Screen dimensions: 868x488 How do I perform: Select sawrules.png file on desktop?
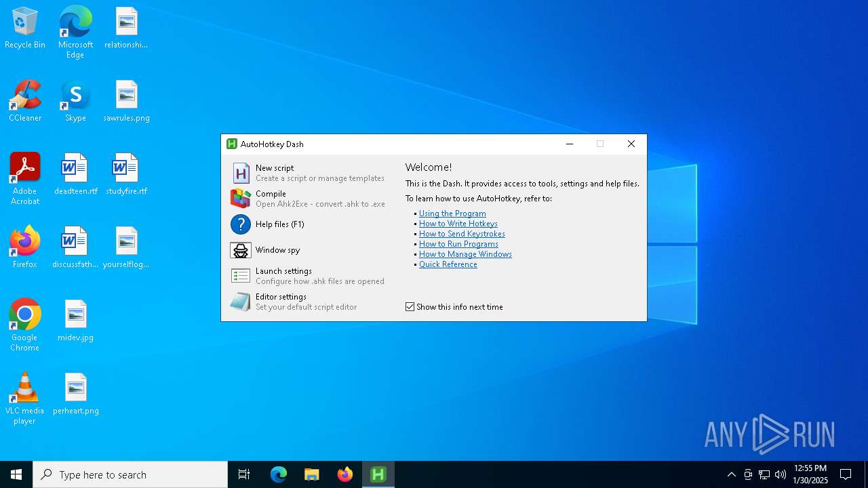click(x=127, y=102)
